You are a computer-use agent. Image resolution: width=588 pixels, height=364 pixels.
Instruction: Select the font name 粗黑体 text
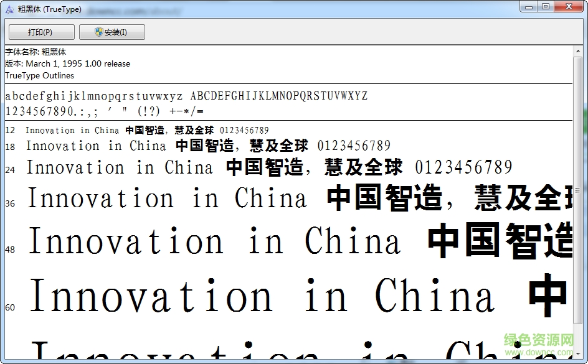click(52, 52)
